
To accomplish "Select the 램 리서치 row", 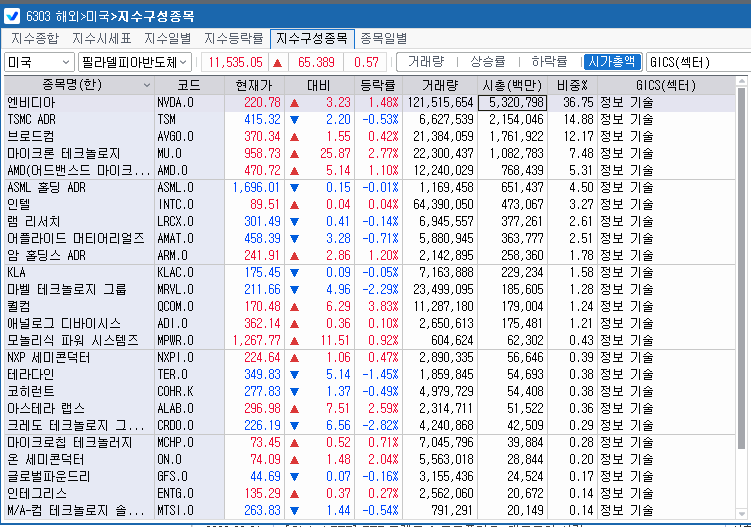I will [370, 221].
